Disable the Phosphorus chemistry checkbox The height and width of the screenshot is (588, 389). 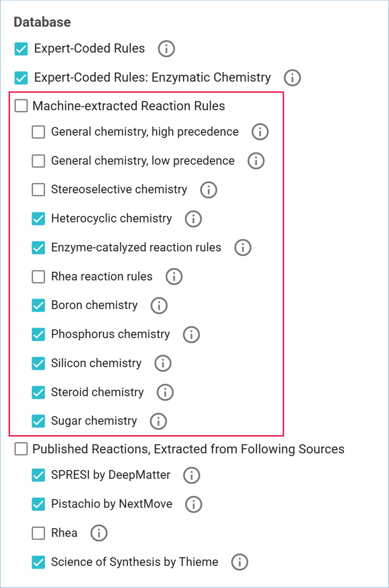[x=38, y=335]
